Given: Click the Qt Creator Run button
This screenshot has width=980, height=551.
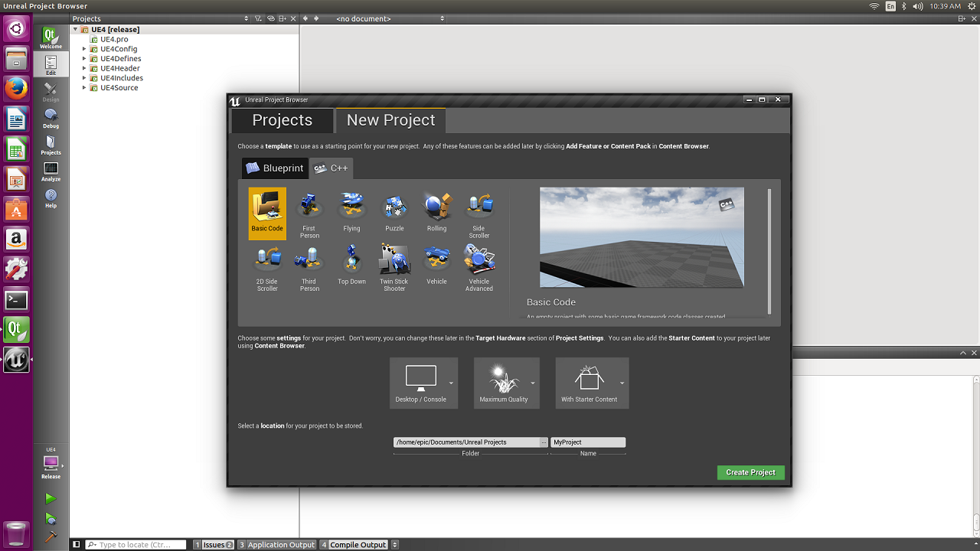Looking at the screenshot, I should click(x=51, y=499).
